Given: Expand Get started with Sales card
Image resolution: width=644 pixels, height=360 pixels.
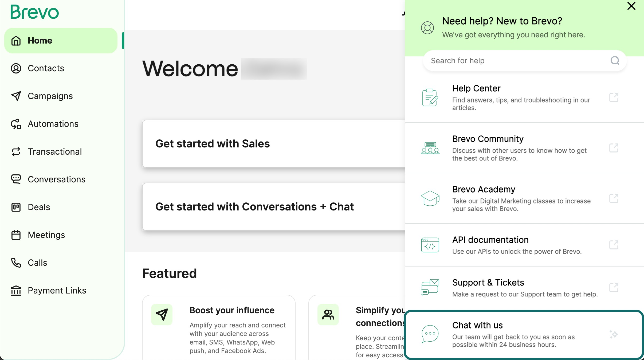Looking at the screenshot, I should [274, 144].
